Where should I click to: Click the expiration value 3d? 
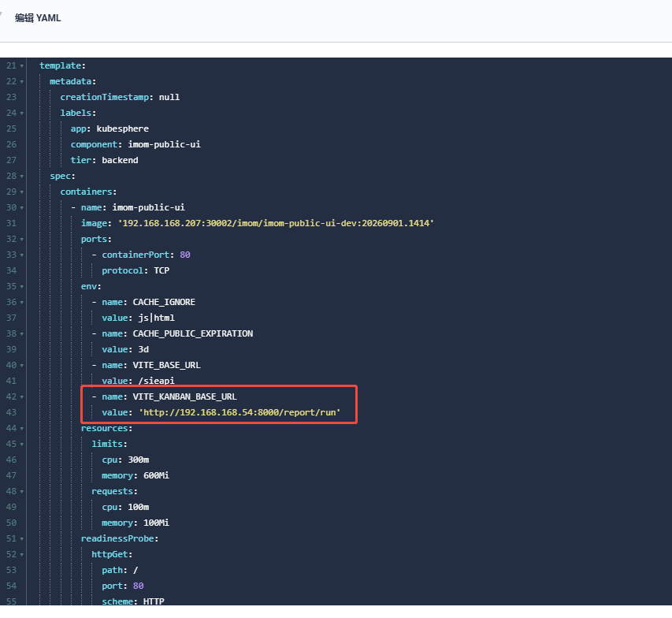[143, 349]
